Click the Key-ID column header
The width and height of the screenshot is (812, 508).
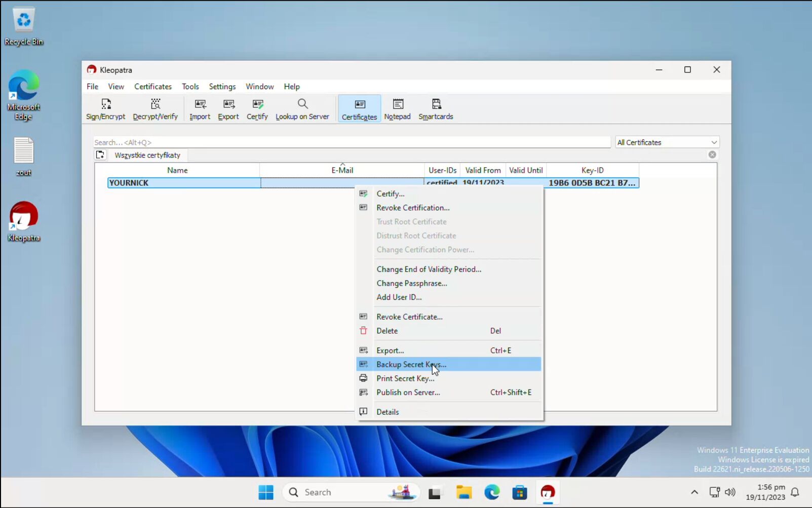tap(592, 170)
